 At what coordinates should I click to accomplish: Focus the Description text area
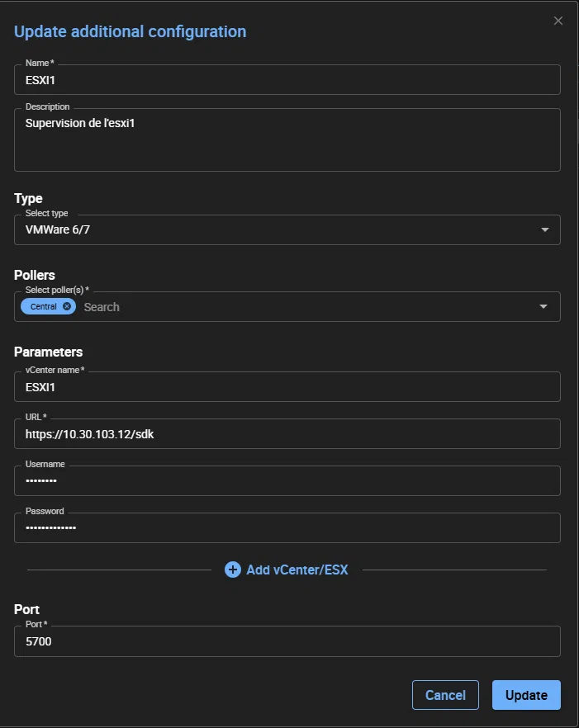pyautogui.click(x=287, y=140)
